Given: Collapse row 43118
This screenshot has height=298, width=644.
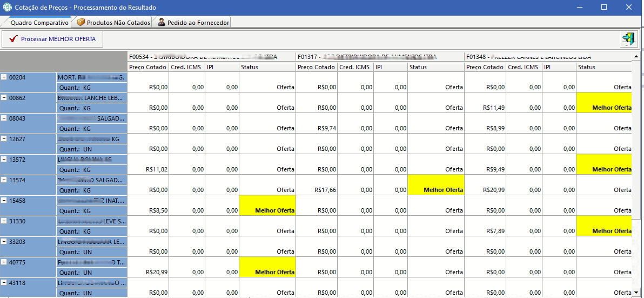Looking at the screenshot, I should [4, 283].
